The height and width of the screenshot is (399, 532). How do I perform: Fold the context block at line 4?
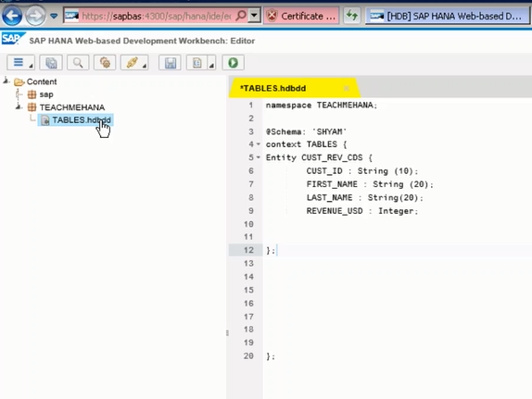259,144
